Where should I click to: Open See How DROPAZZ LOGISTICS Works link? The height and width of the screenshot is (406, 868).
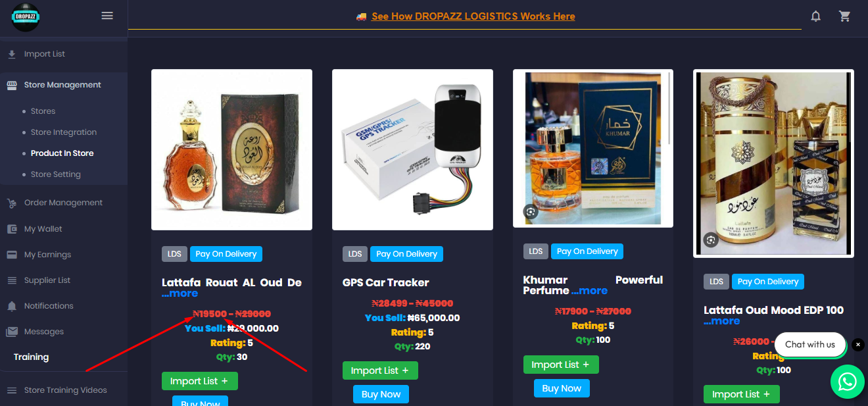coord(473,16)
